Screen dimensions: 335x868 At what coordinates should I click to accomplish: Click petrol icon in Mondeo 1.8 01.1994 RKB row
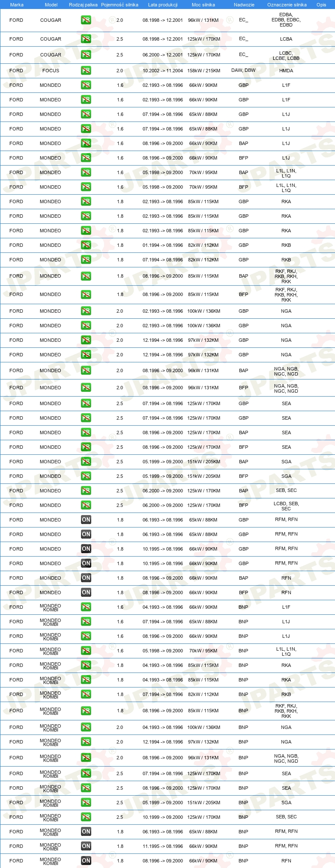(86, 245)
